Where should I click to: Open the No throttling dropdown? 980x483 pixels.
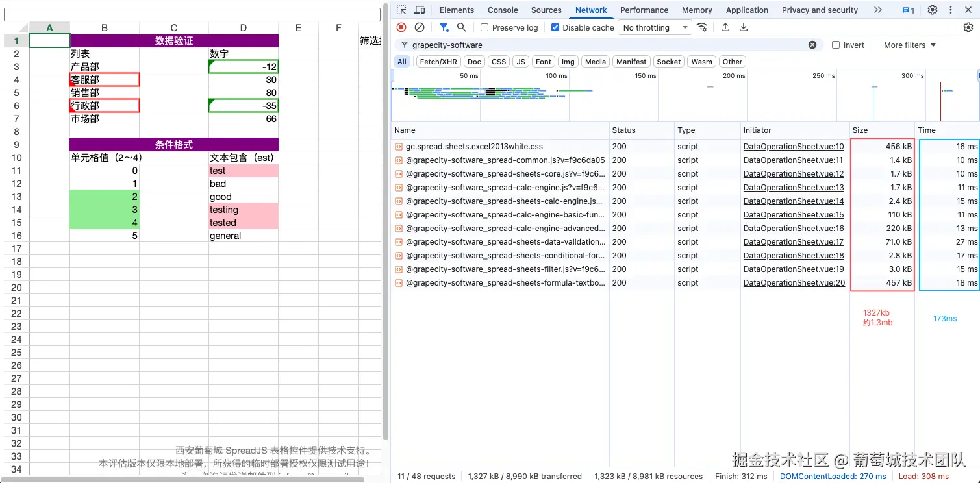point(655,27)
